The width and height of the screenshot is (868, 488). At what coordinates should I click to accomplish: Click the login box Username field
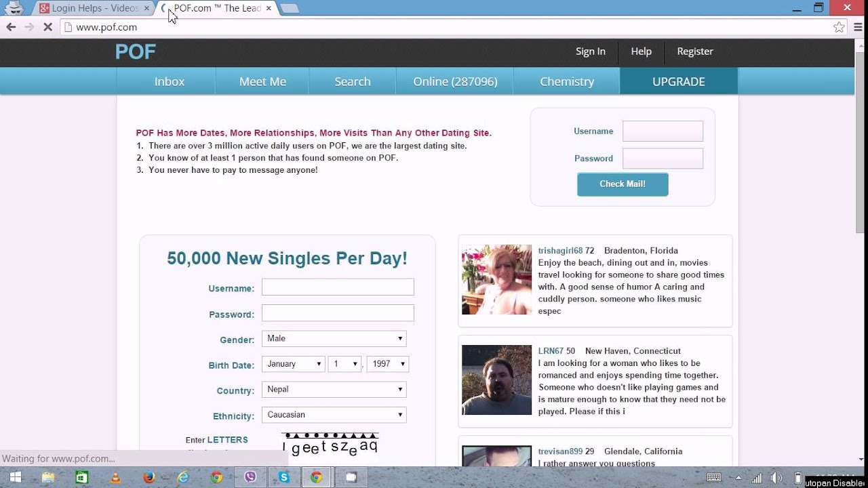663,131
